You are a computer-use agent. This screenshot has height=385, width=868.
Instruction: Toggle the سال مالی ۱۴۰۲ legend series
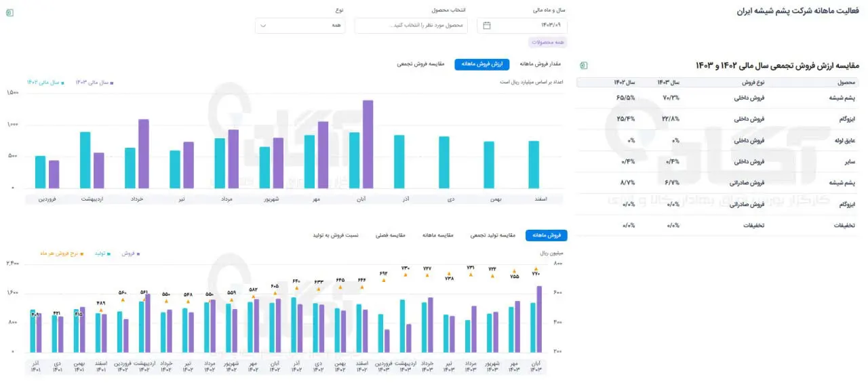(x=45, y=82)
